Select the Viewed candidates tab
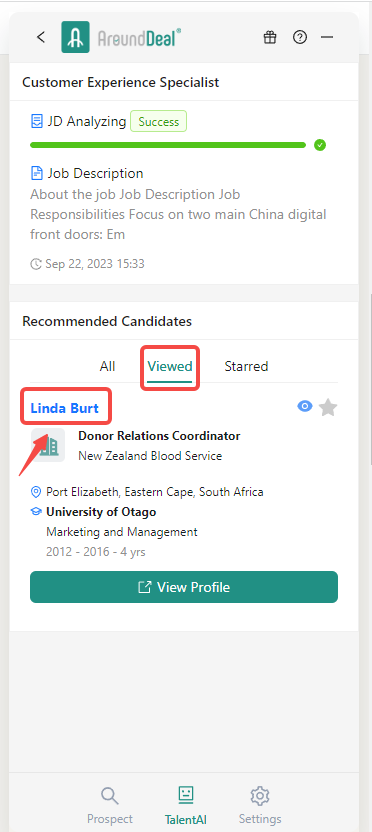This screenshot has width=372, height=832. [x=170, y=367]
